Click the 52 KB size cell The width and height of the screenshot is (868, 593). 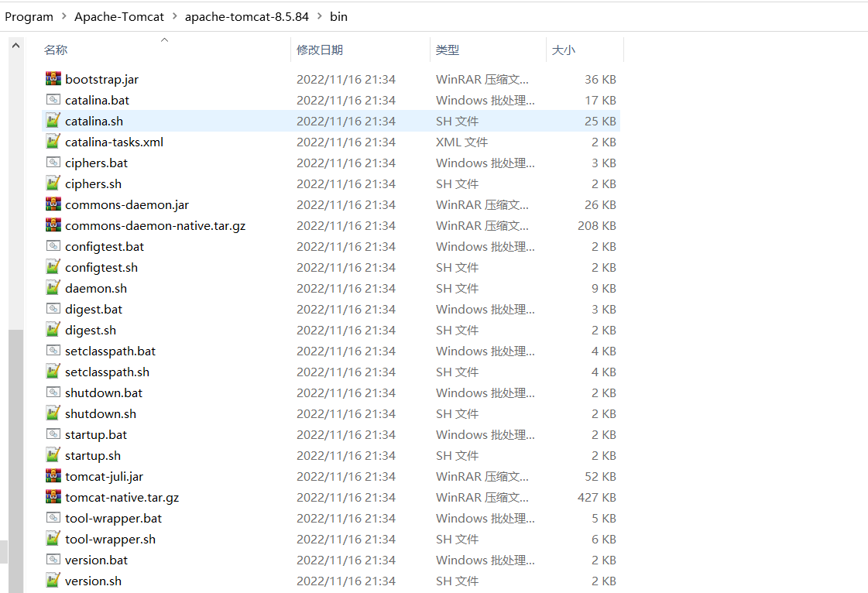(x=601, y=476)
